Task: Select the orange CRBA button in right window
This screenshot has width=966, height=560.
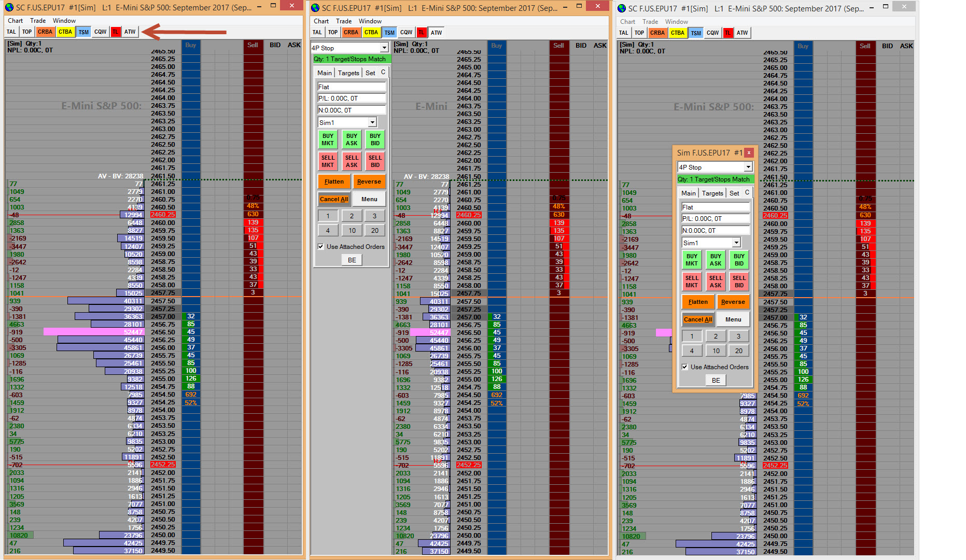Action: click(657, 33)
